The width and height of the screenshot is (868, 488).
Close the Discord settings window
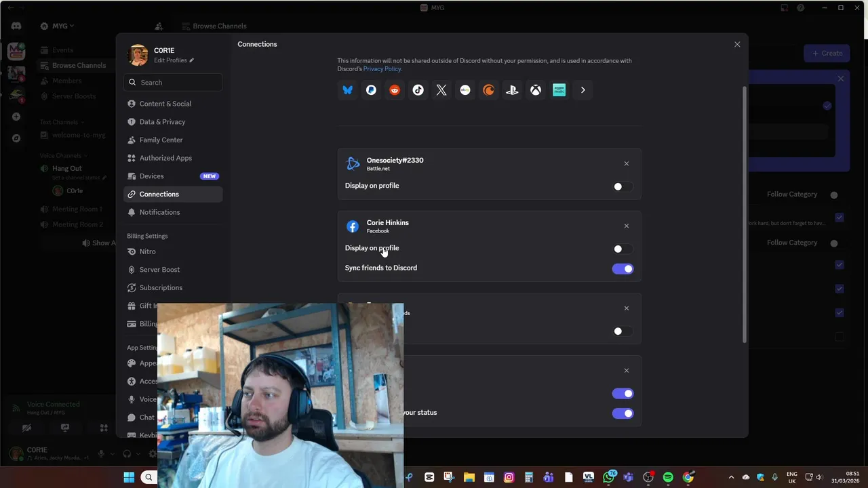tap(737, 44)
